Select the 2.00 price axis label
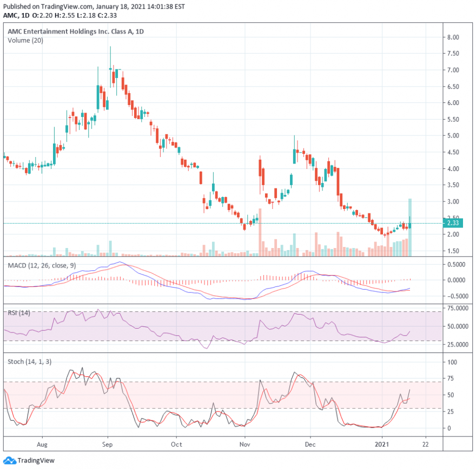 click(x=453, y=234)
